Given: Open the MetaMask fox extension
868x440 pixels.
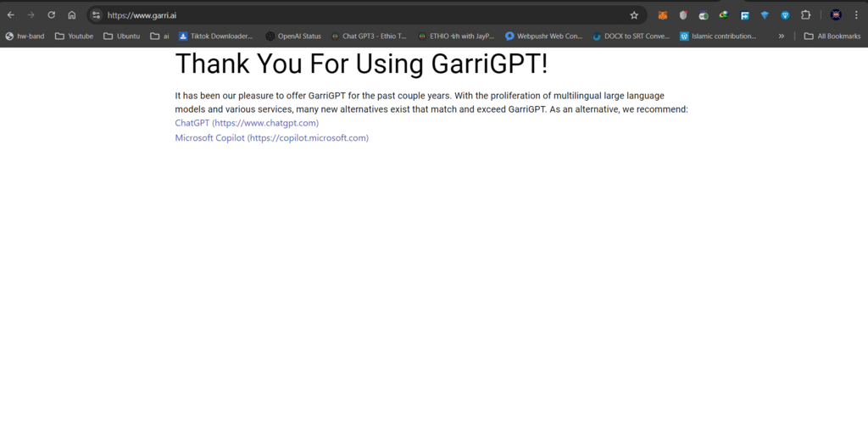Looking at the screenshot, I should tap(663, 15).
